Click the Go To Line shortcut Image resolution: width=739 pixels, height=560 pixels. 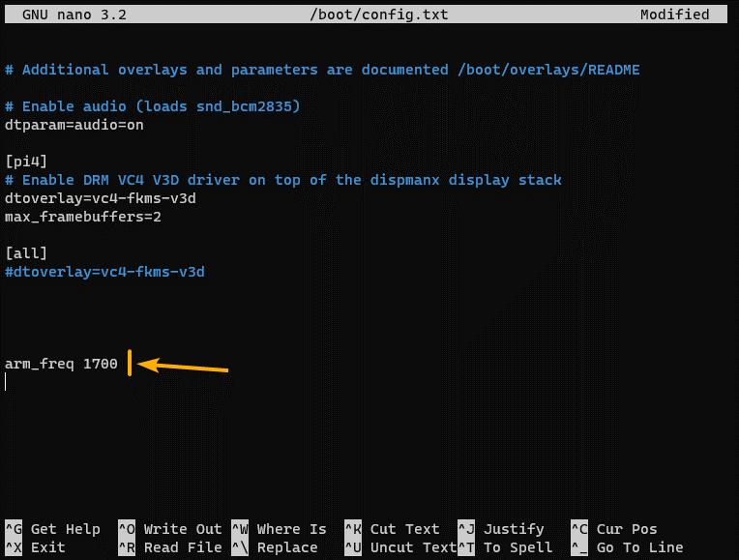click(638, 547)
